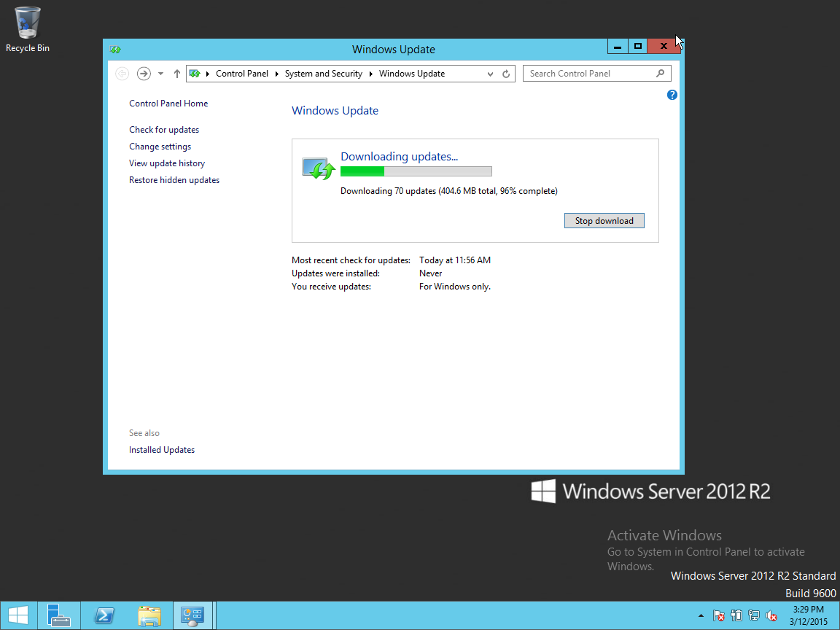Go back with the Back arrow

pyautogui.click(x=122, y=74)
